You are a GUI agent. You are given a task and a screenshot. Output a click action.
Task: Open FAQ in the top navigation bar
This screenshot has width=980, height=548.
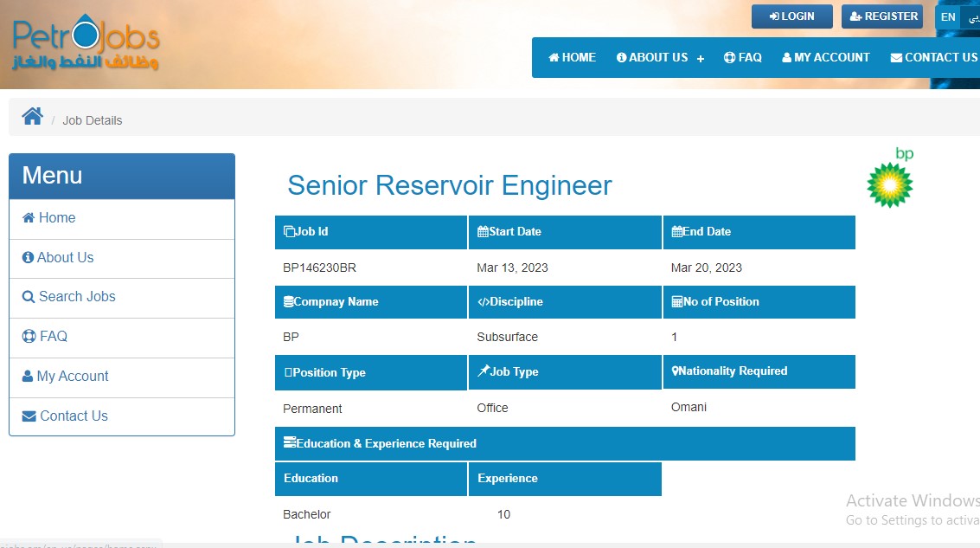click(742, 58)
